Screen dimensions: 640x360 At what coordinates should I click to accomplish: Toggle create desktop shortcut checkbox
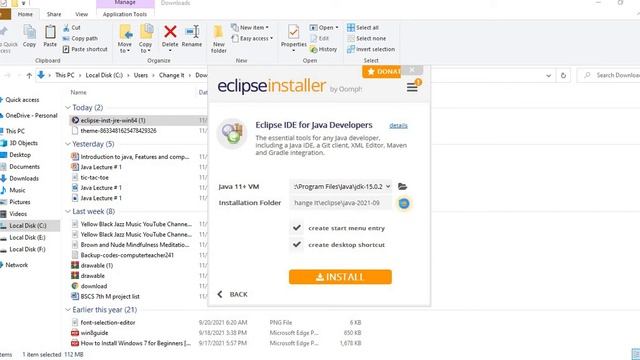point(297,244)
